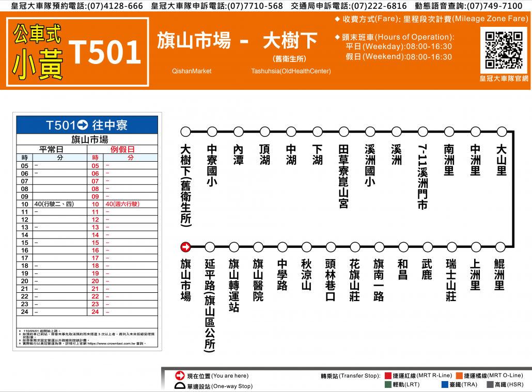
Task: Click the TRA blue color swatch
Action: tap(444, 384)
